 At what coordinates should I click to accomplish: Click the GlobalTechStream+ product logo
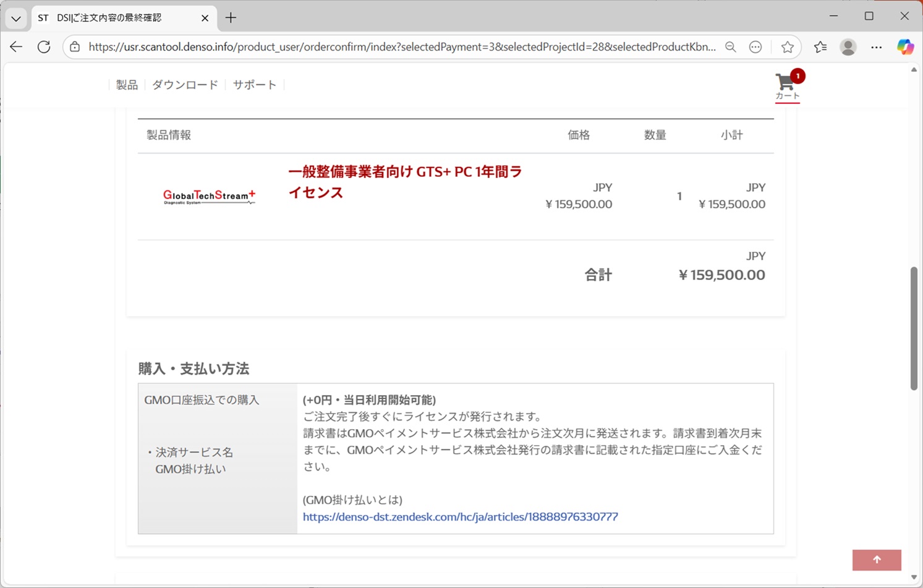click(209, 197)
